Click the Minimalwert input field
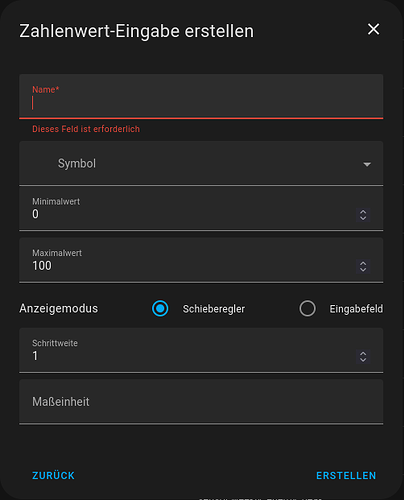The height and width of the screenshot is (500, 404). tap(201, 209)
